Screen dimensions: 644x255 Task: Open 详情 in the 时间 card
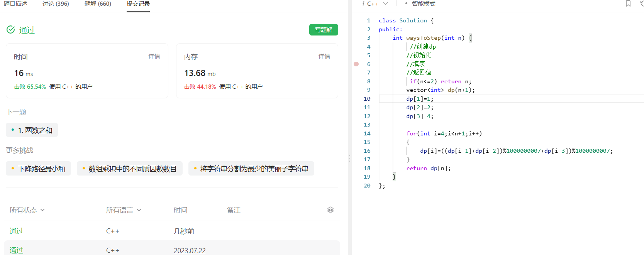[x=154, y=56]
